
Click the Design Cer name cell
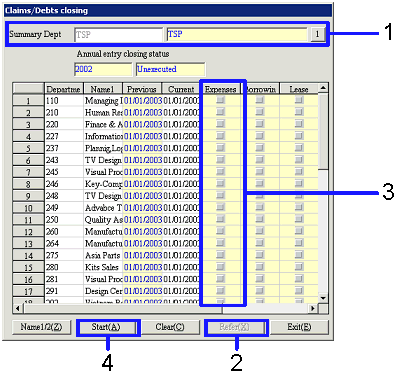(x=103, y=291)
